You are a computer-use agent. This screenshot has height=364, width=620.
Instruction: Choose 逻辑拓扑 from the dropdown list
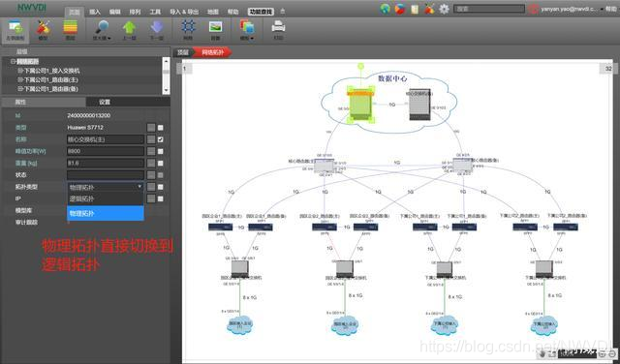pos(106,198)
